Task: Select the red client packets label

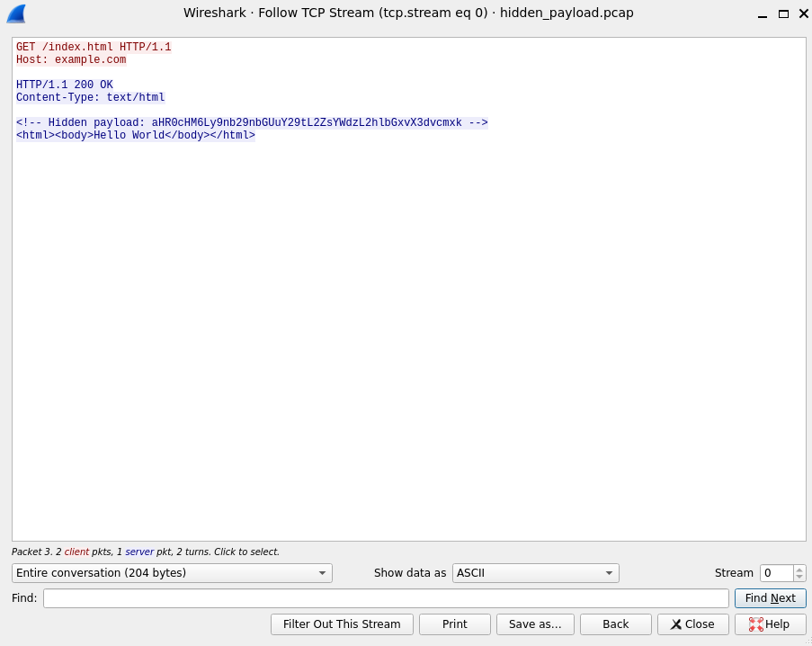Action: [x=76, y=552]
